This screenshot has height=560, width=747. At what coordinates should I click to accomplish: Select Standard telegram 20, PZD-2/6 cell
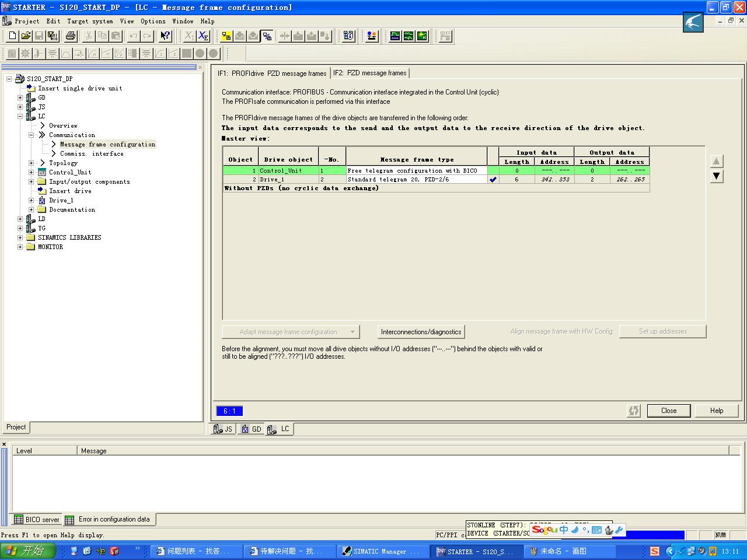(x=417, y=180)
